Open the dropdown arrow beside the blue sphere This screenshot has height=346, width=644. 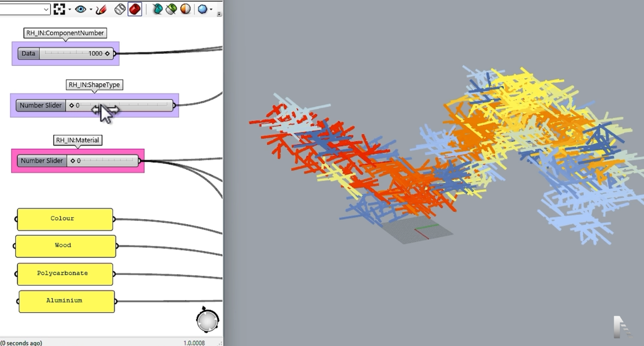click(x=211, y=9)
